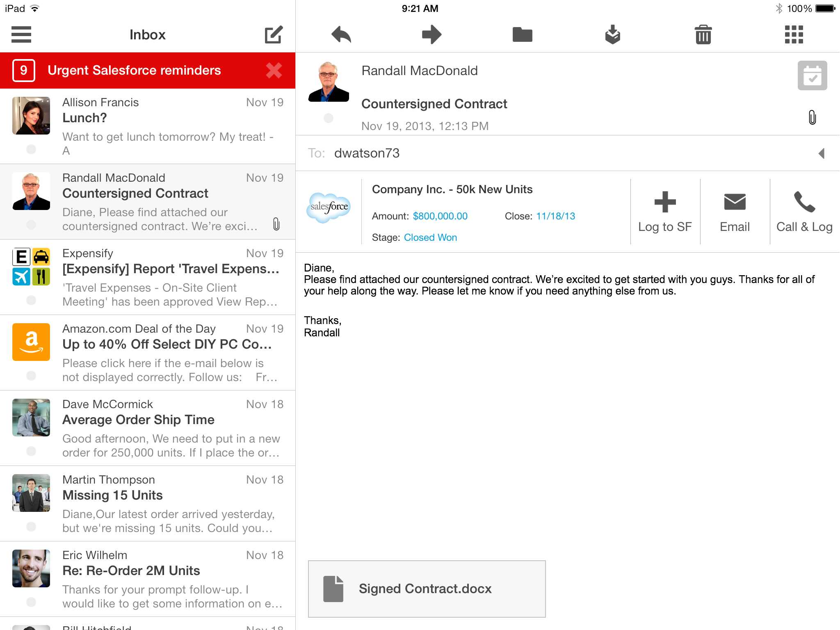Move the message with the folder icon
This screenshot has width=840, height=630.
522,34
